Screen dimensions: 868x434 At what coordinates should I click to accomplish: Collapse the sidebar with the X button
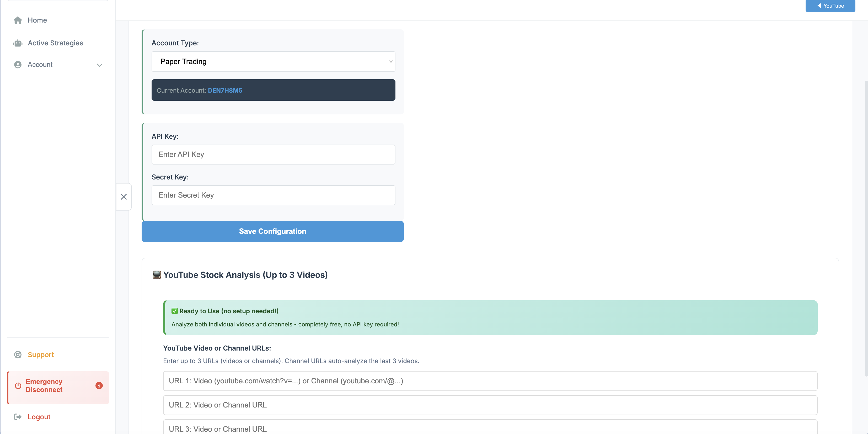pyautogui.click(x=124, y=197)
